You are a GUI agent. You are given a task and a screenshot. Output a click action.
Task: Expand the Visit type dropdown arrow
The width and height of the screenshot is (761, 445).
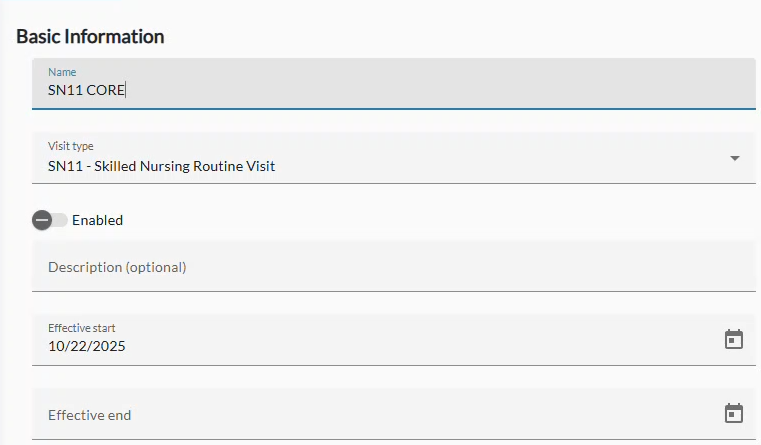point(735,158)
